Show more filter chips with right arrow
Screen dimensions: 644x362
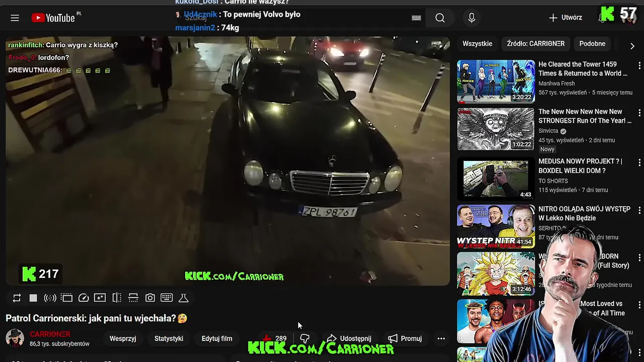(632, 46)
